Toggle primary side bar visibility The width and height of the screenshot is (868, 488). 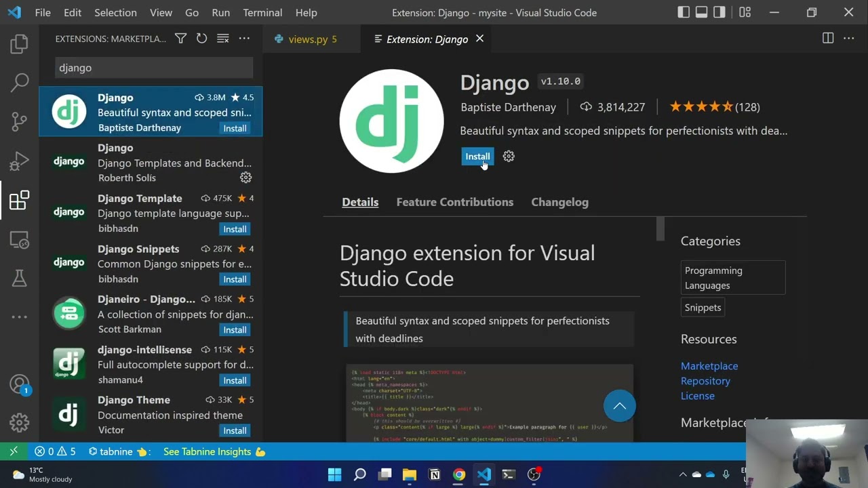click(x=684, y=12)
